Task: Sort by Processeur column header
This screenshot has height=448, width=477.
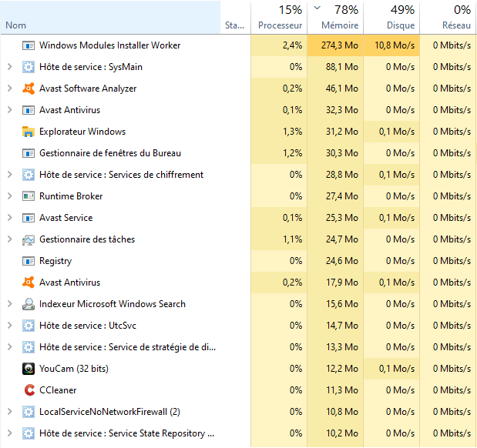Action: click(279, 17)
